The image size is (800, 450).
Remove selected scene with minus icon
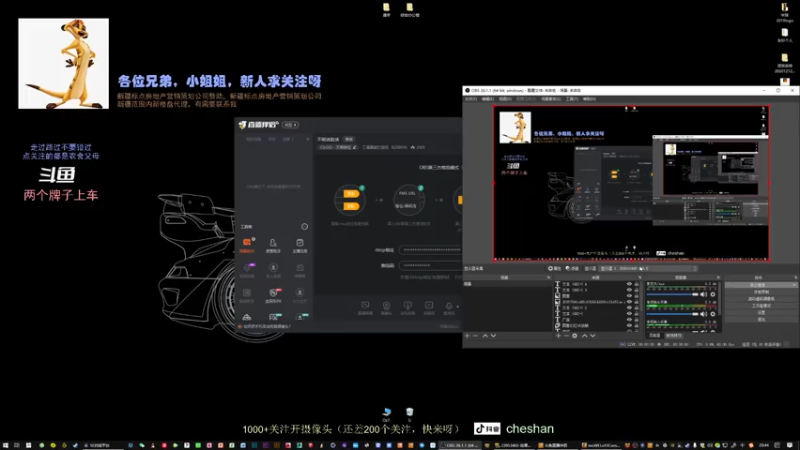click(x=475, y=336)
